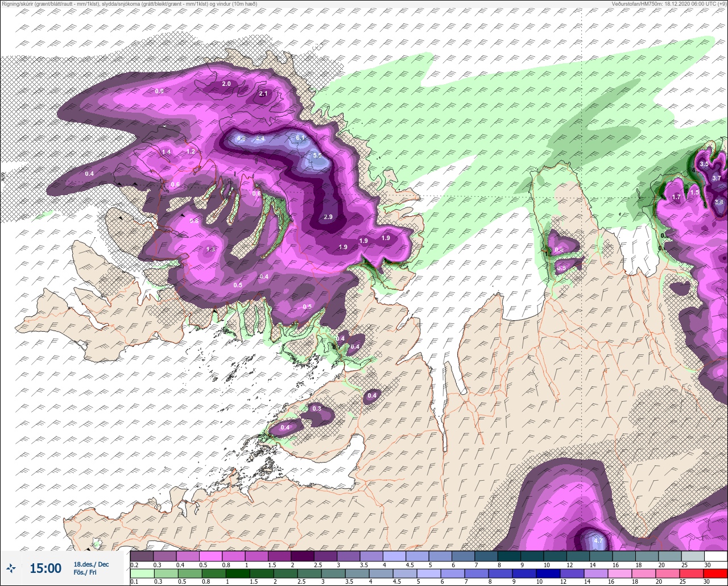Click the 1.7 value label on the map
This screenshot has height=586, width=728.
coord(676,197)
